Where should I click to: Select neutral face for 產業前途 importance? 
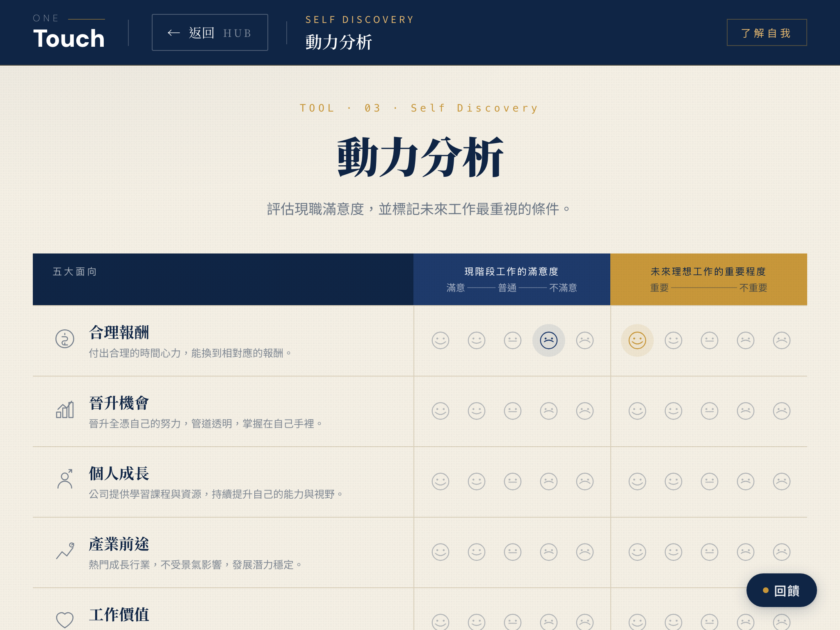(710, 552)
